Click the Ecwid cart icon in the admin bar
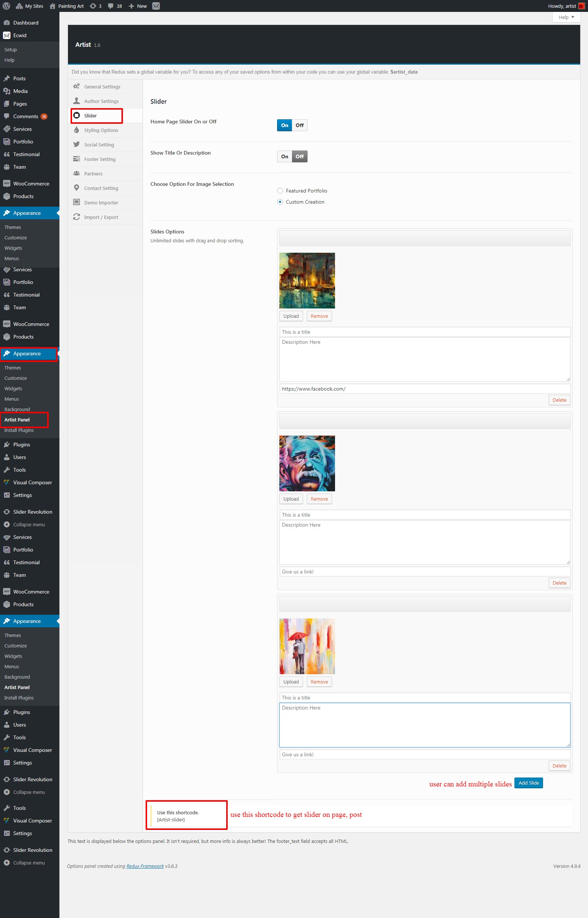588x918 pixels. (x=156, y=6)
